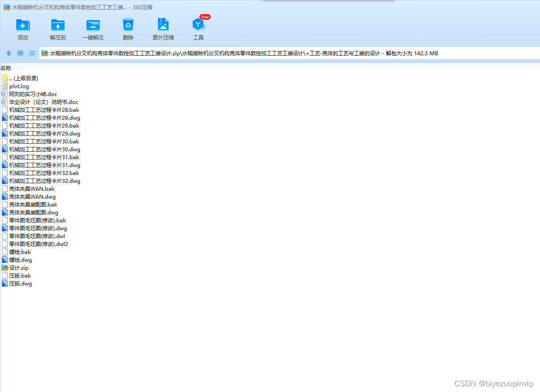Screen dimensions: 540x392
Task: Switch to large icon view mode
Action: (x=20, y=53)
